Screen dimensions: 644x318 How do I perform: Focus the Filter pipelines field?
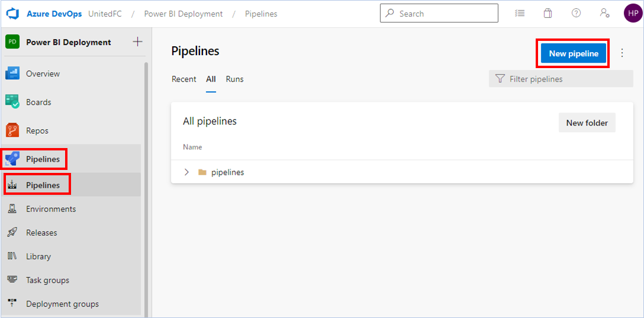tap(561, 79)
